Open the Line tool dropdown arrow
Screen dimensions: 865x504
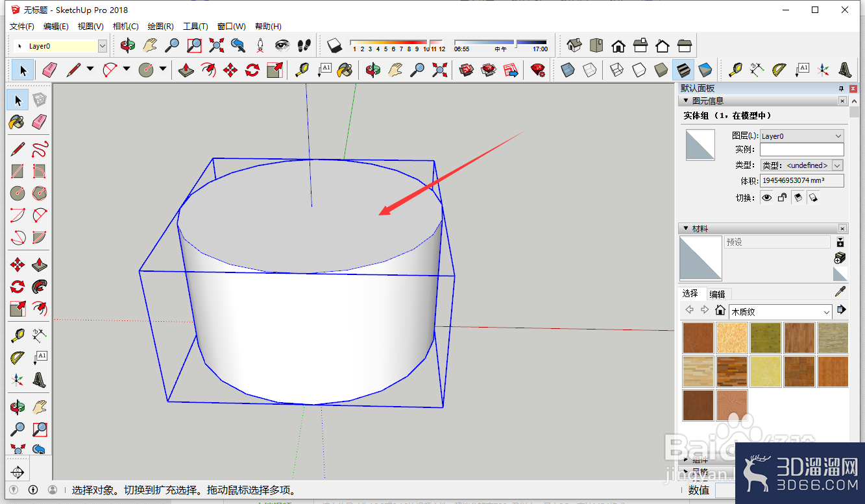(90, 69)
